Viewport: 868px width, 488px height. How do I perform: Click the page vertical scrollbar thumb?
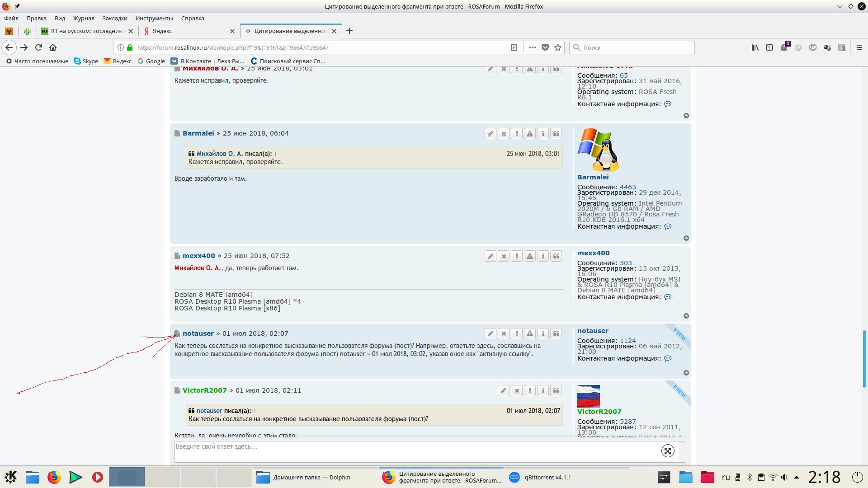click(x=864, y=359)
